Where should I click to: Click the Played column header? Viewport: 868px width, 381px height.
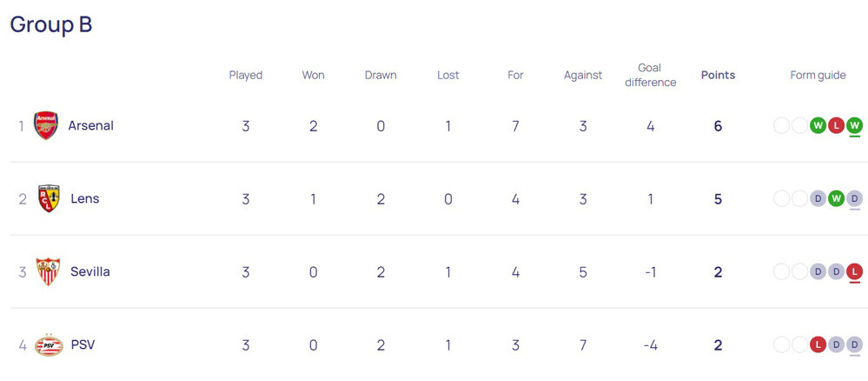246,75
